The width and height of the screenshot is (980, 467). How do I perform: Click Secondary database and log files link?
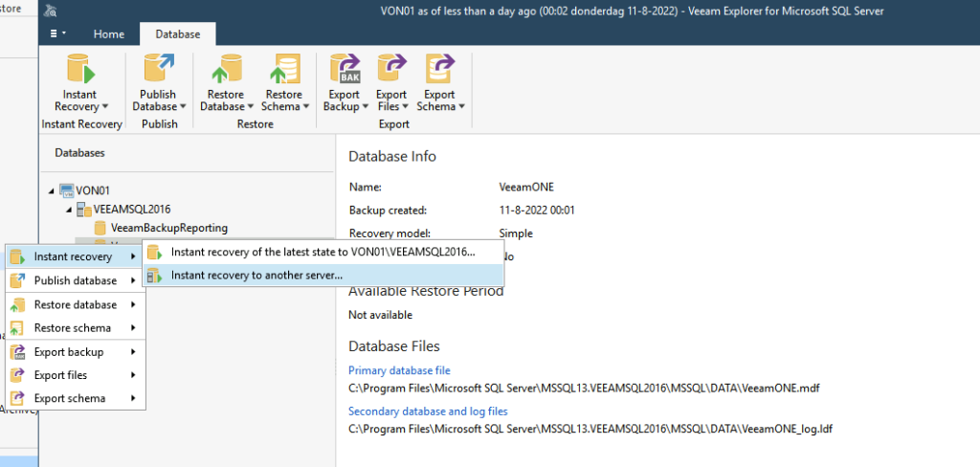pos(428,411)
